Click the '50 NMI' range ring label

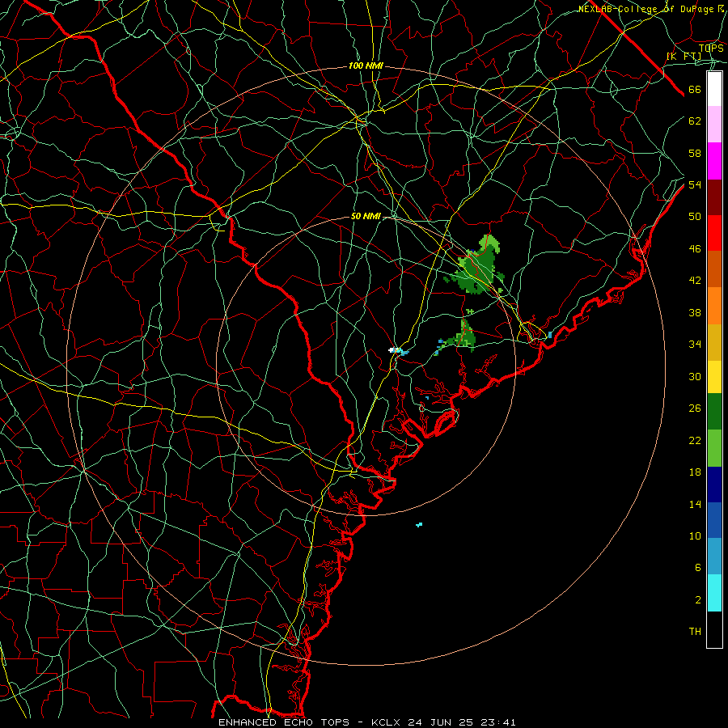(x=366, y=216)
